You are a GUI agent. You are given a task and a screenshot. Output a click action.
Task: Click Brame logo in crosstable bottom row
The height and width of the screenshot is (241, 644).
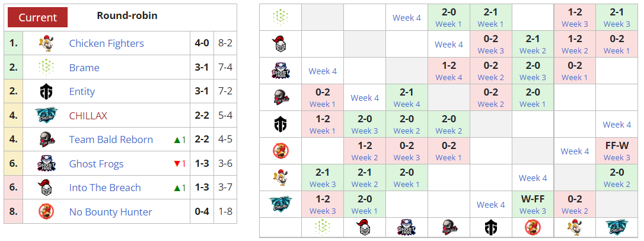point(323,228)
